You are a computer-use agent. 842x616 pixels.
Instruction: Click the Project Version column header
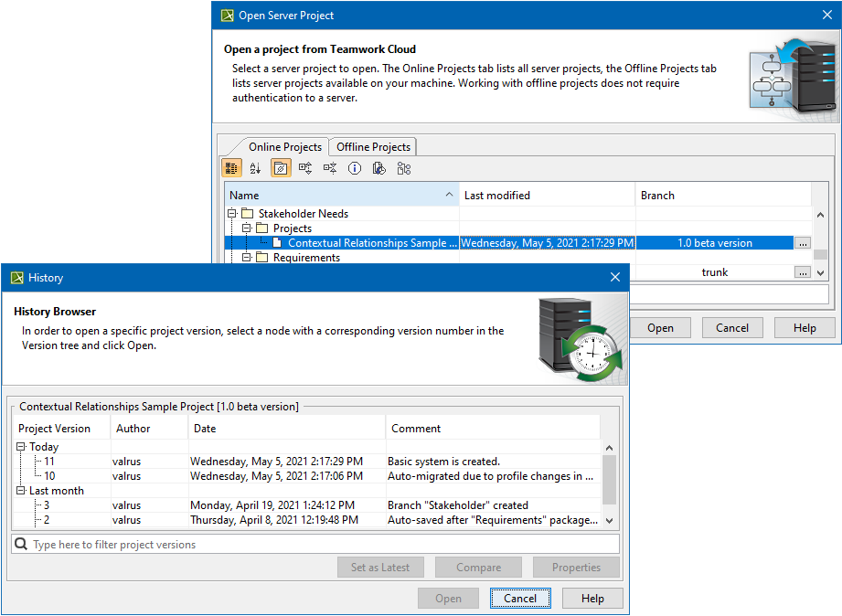tap(62, 428)
